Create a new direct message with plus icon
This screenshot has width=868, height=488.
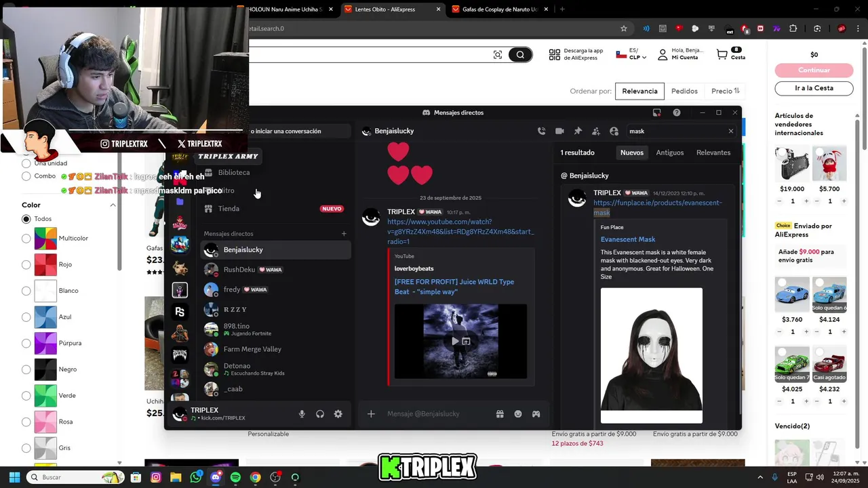[x=344, y=234]
